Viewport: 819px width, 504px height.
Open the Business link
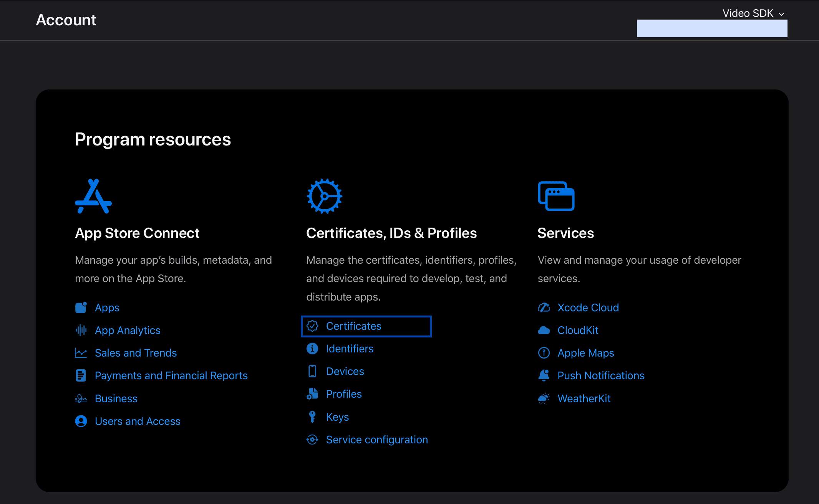(x=116, y=398)
